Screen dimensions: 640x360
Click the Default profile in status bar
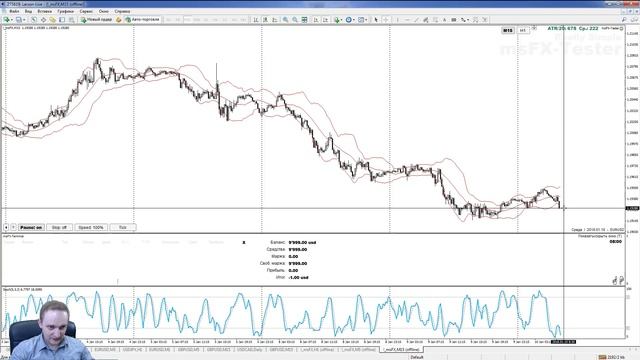tap(417, 357)
